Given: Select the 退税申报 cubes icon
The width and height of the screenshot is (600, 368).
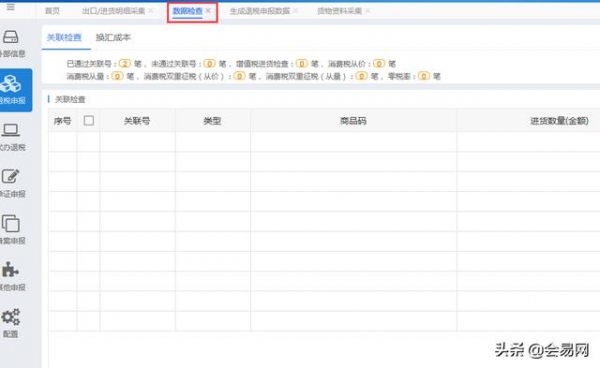Looking at the screenshot, I should (x=11, y=84).
